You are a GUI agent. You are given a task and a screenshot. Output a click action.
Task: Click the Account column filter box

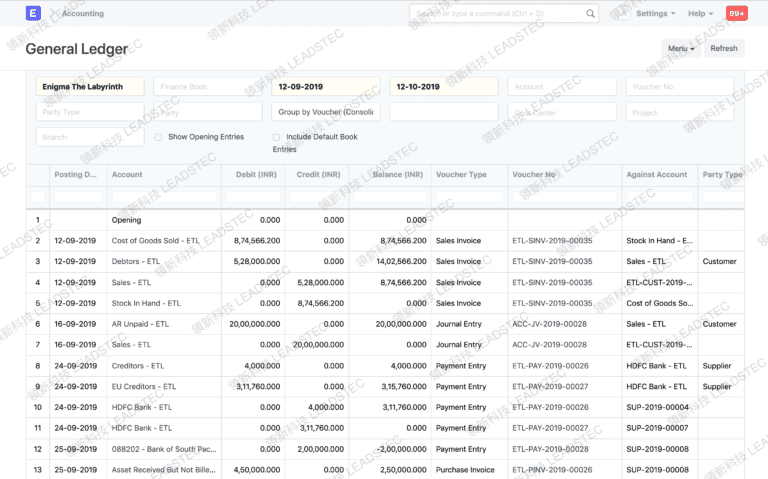tap(164, 197)
